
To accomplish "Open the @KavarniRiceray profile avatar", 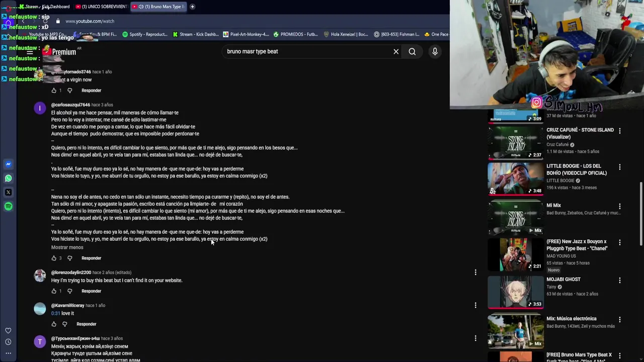I will pos(40,309).
